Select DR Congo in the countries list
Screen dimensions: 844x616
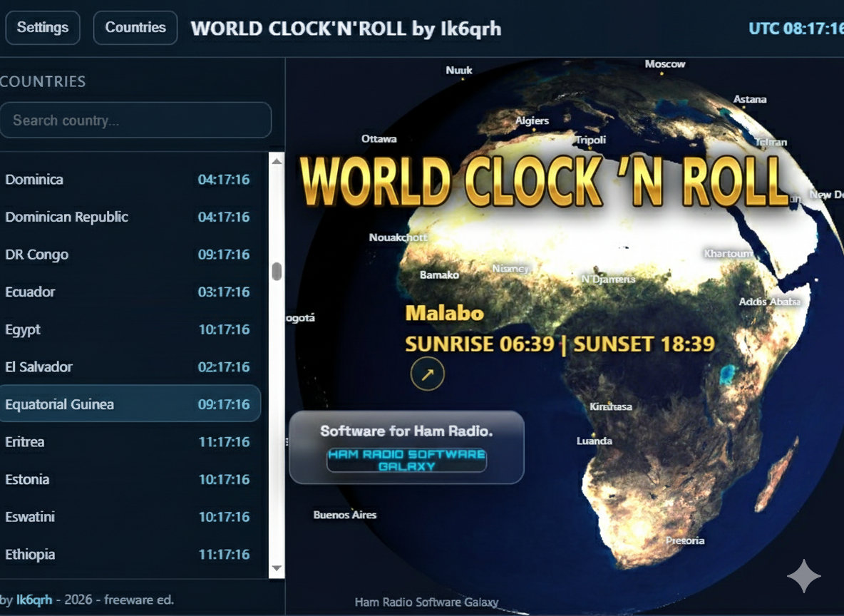click(x=128, y=255)
